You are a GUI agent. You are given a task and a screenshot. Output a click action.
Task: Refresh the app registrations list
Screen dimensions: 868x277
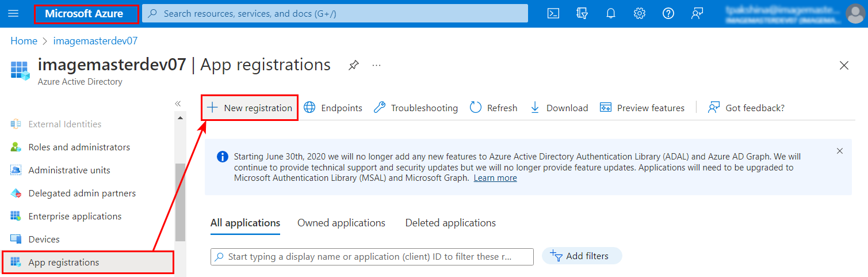coord(494,108)
